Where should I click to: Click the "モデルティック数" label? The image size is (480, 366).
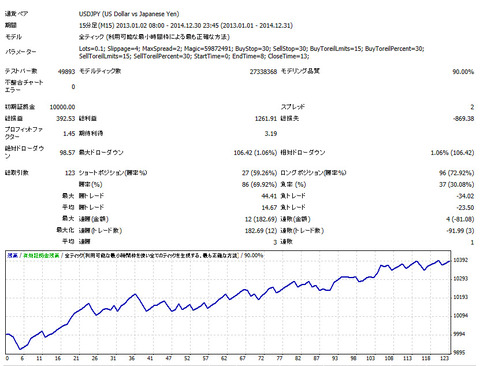pyautogui.click(x=100, y=71)
